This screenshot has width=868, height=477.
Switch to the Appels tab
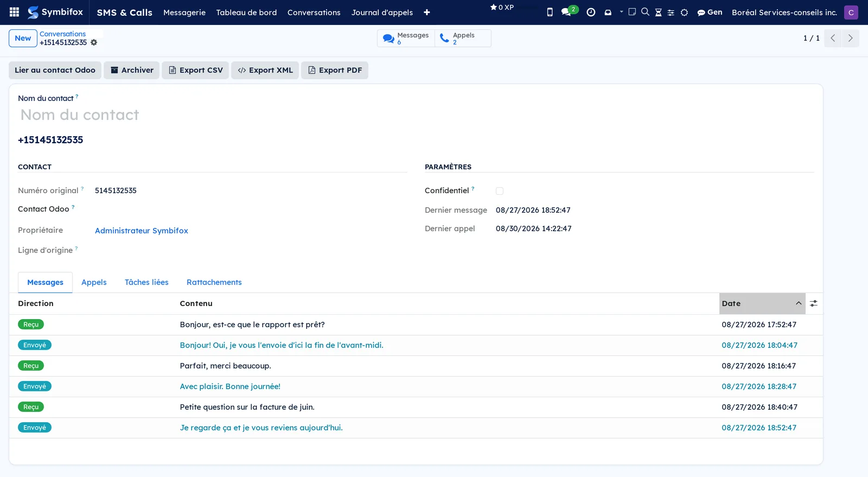pyautogui.click(x=94, y=282)
